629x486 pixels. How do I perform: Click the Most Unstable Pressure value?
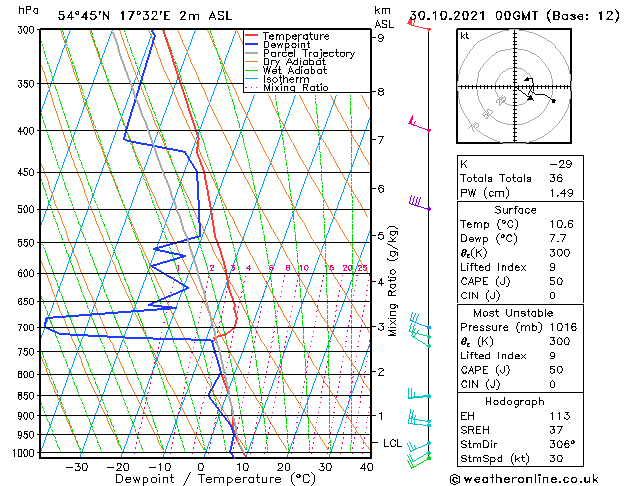(x=563, y=327)
